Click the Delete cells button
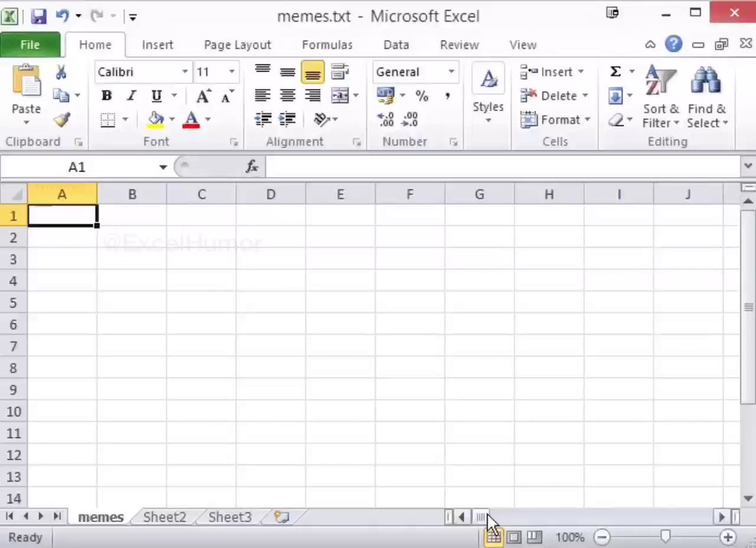The image size is (756, 548). coord(554,96)
